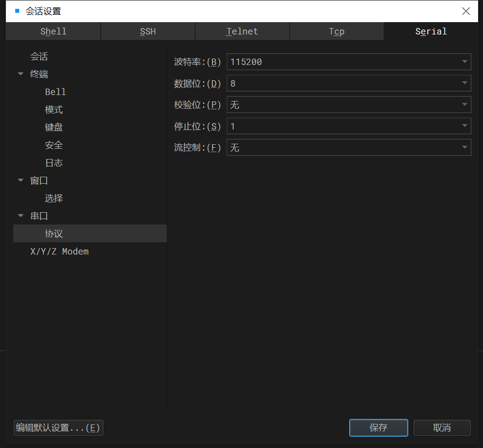Close the 会话设置 dialog

(466, 11)
